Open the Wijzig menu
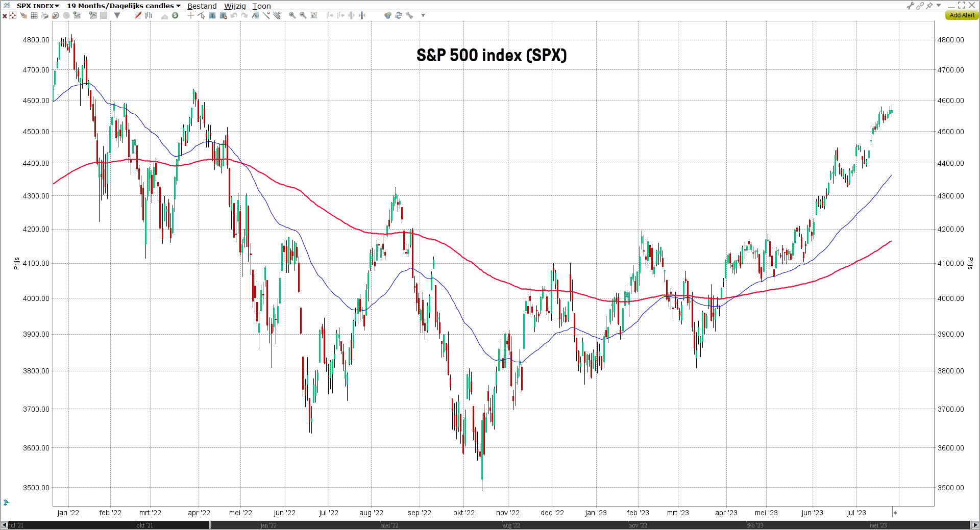 point(235,6)
